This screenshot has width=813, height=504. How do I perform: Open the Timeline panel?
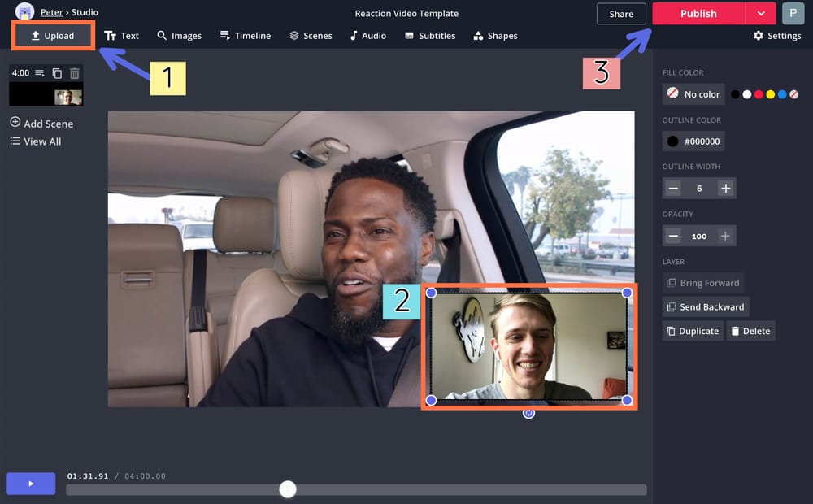point(246,36)
